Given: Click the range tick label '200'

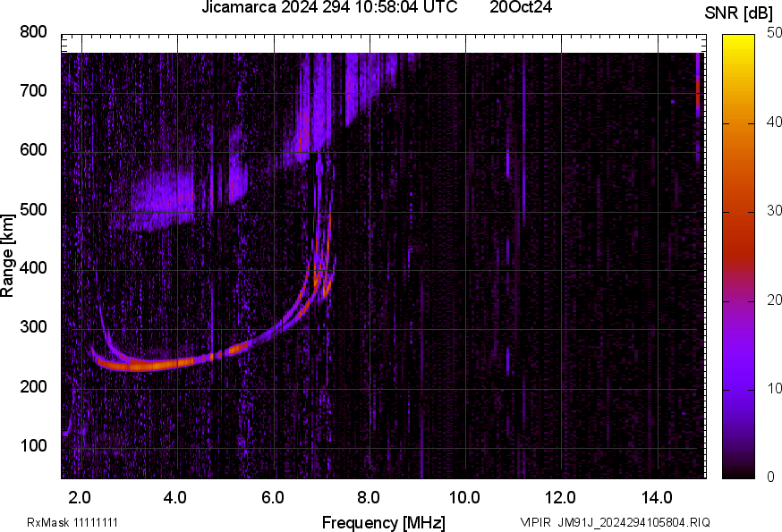Looking at the screenshot, I should 33,386.
